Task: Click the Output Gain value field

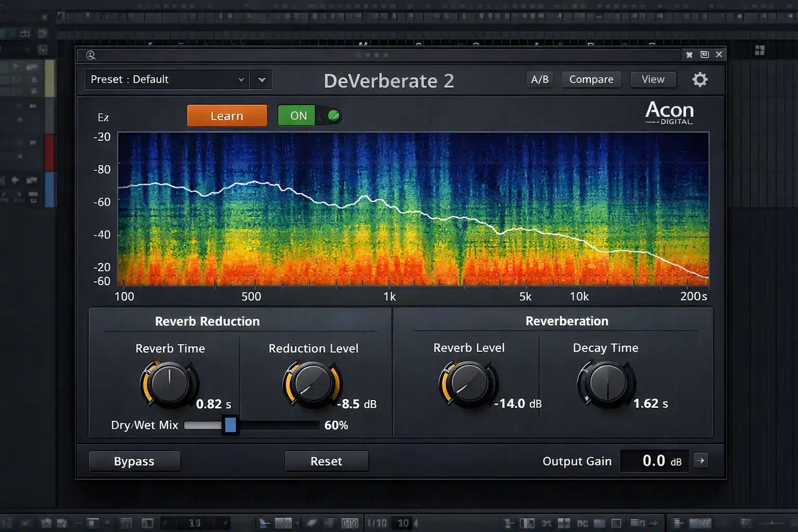Action: [x=654, y=460]
